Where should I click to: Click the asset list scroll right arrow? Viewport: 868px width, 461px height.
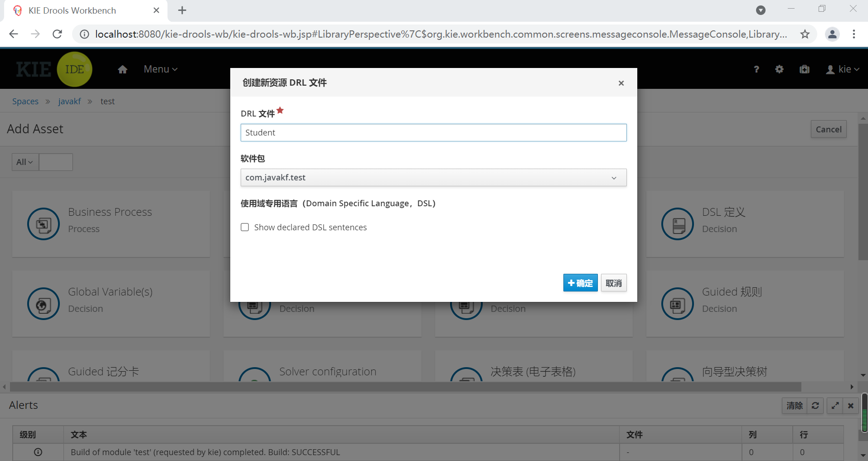(x=852, y=387)
